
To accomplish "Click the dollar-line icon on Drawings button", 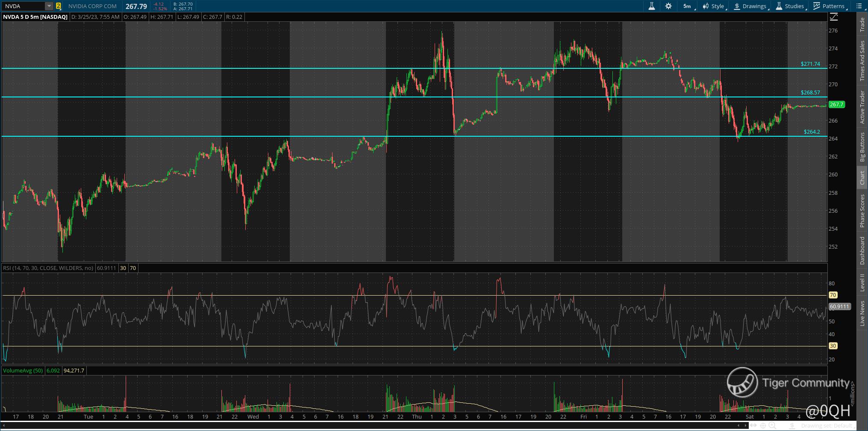I will tap(737, 6).
